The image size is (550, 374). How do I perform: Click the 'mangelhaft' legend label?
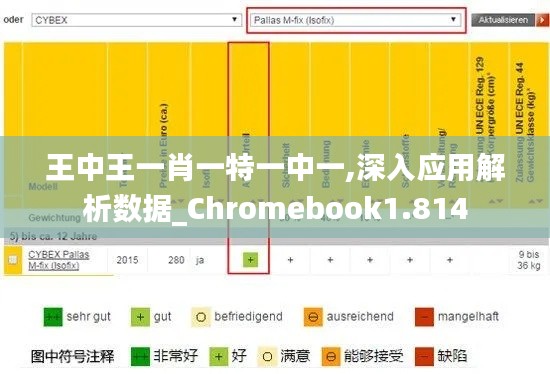pyautogui.click(x=468, y=317)
